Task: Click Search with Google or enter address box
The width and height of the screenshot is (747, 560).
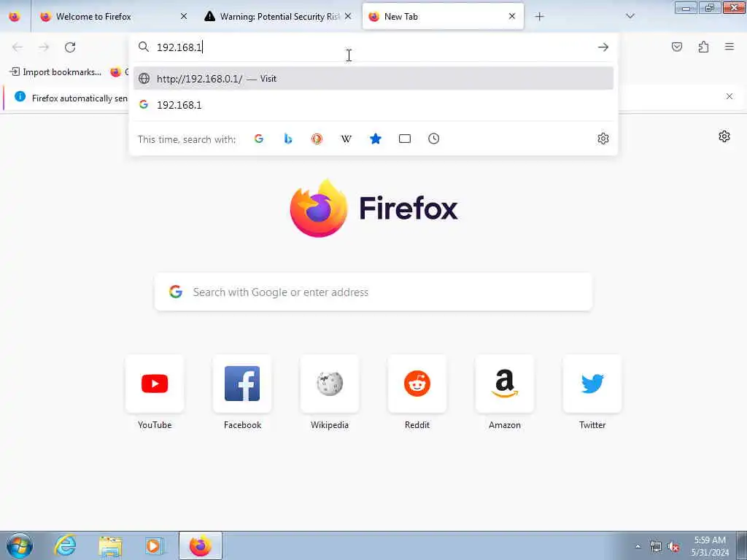Action: 373,292
